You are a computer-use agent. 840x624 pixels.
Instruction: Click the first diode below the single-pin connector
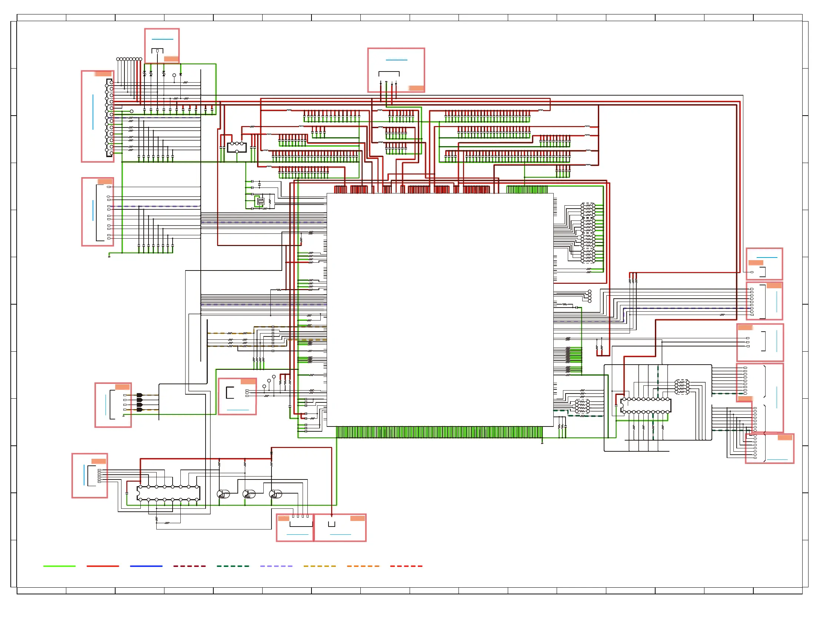144,74
